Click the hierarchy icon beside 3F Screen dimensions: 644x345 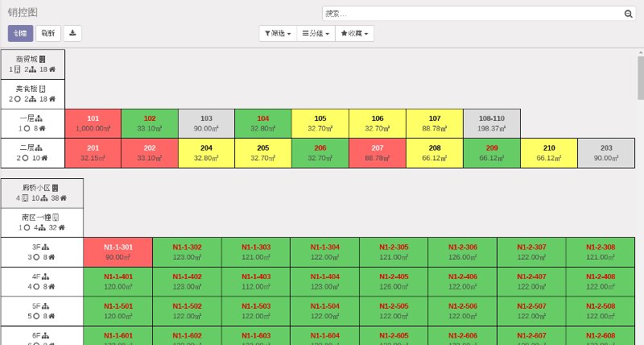[46, 247]
